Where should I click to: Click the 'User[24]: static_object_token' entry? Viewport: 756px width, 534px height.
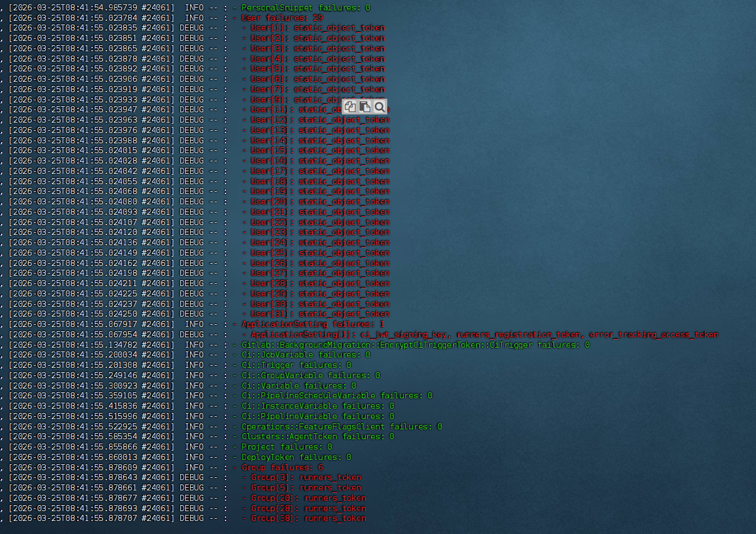[320, 242]
